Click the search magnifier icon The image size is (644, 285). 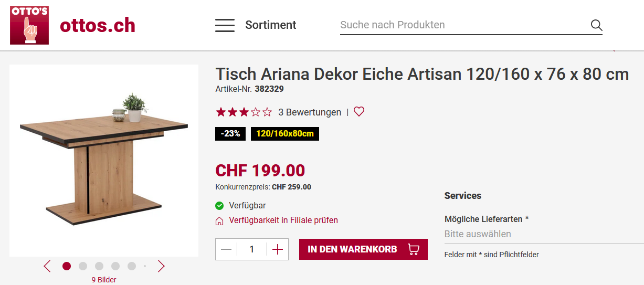click(596, 25)
